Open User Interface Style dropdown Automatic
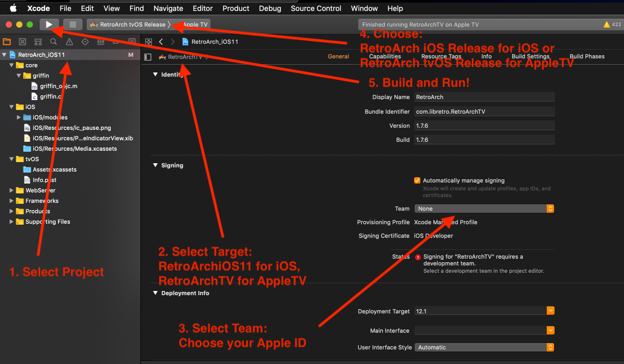Image resolution: width=624 pixels, height=364 pixels. pos(484,347)
